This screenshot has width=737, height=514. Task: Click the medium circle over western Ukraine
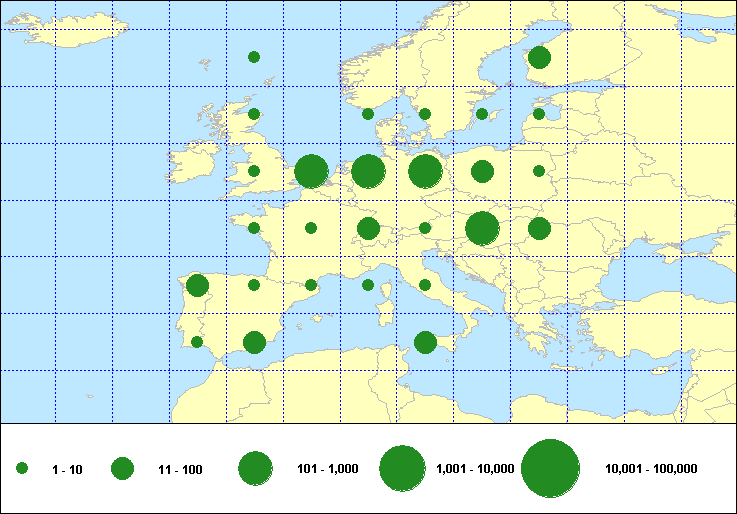pyautogui.click(x=539, y=228)
